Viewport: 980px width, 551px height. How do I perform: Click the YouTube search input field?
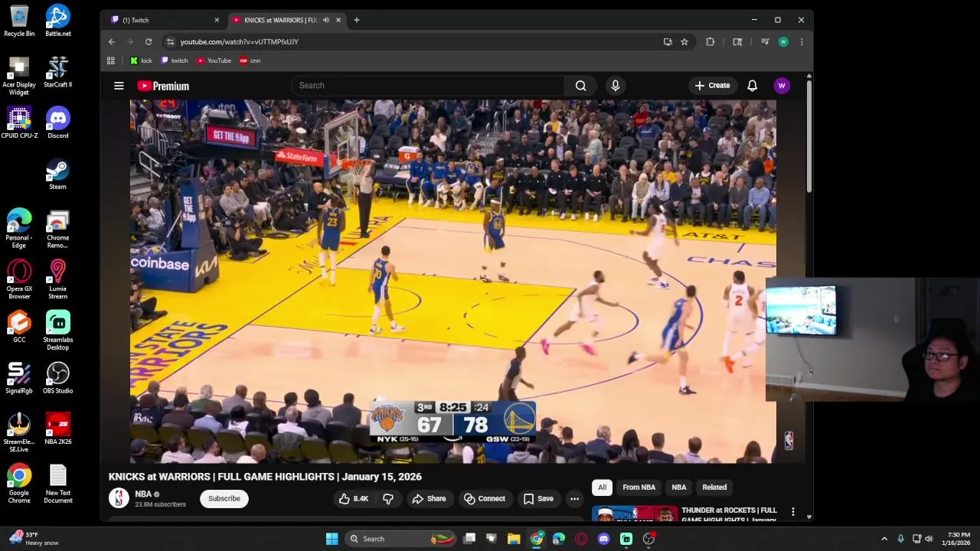click(x=427, y=86)
